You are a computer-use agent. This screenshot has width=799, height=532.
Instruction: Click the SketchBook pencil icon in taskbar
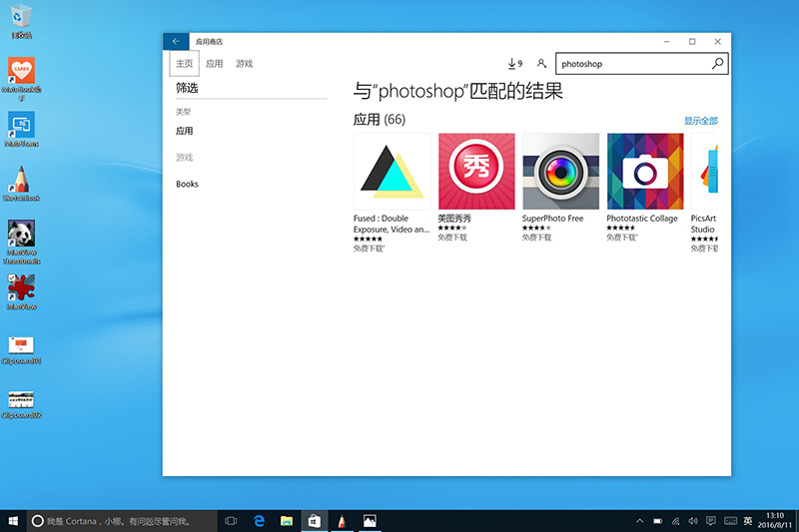click(342, 521)
